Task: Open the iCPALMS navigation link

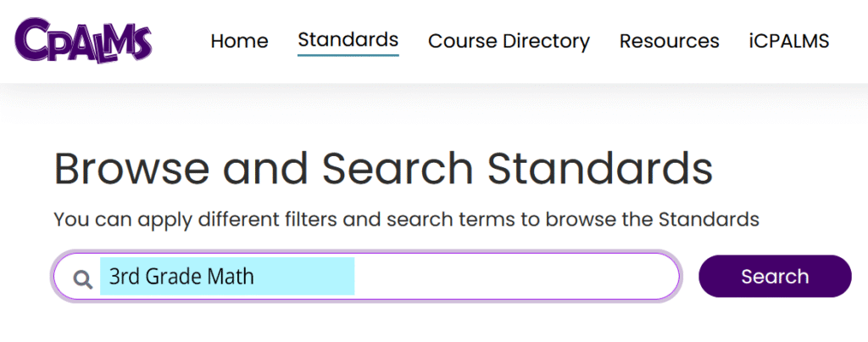Action: click(x=788, y=41)
